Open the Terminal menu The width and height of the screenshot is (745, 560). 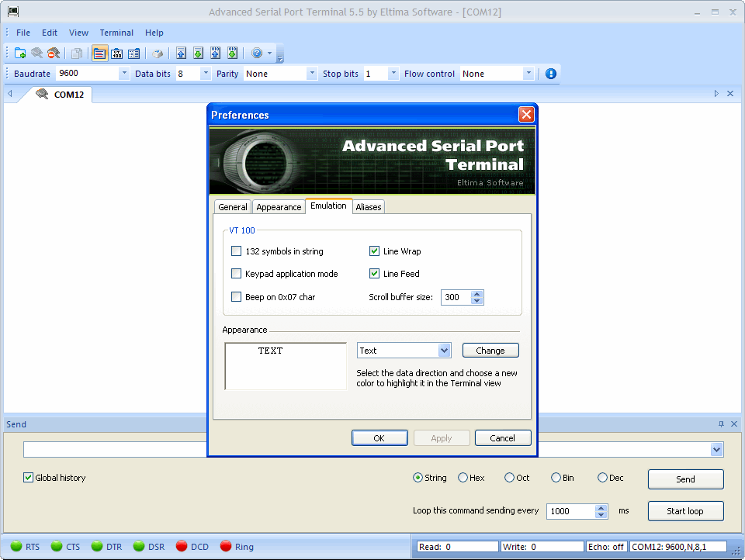(x=116, y=33)
